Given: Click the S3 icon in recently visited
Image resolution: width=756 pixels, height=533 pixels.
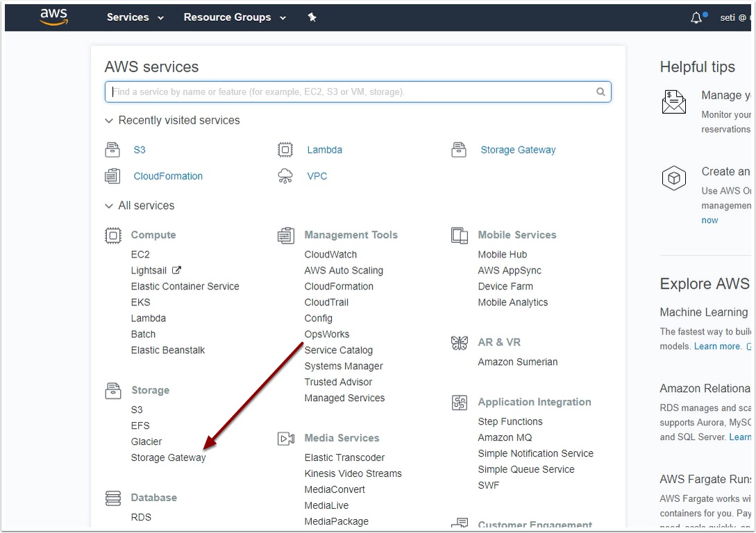Looking at the screenshot, I should tap(112, 150).
